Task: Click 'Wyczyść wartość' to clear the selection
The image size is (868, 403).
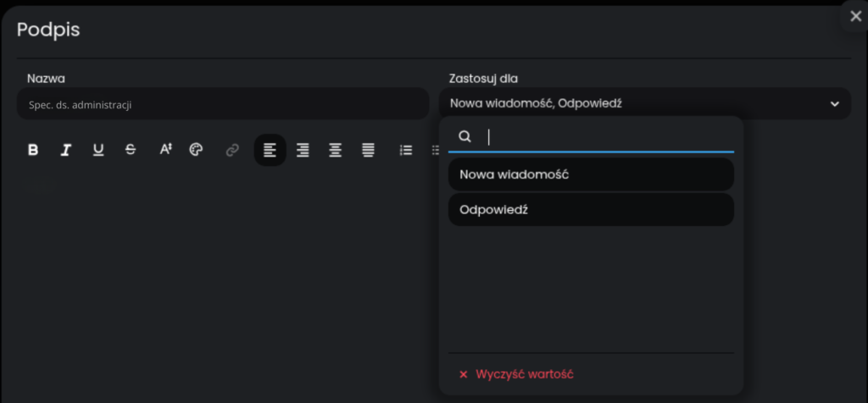Action: (521, 374)
